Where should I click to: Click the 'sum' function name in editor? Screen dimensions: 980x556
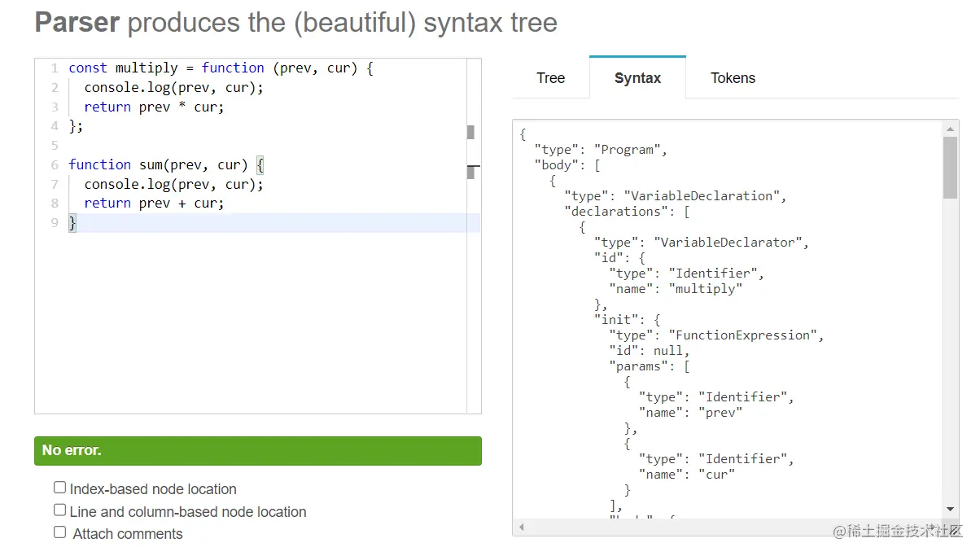click(x=151, y=164)
